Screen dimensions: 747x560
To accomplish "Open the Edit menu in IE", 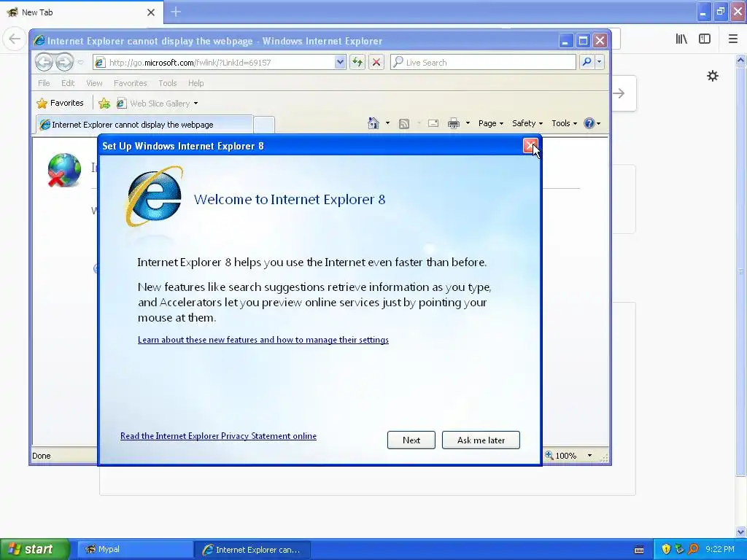I will (68, 83).
